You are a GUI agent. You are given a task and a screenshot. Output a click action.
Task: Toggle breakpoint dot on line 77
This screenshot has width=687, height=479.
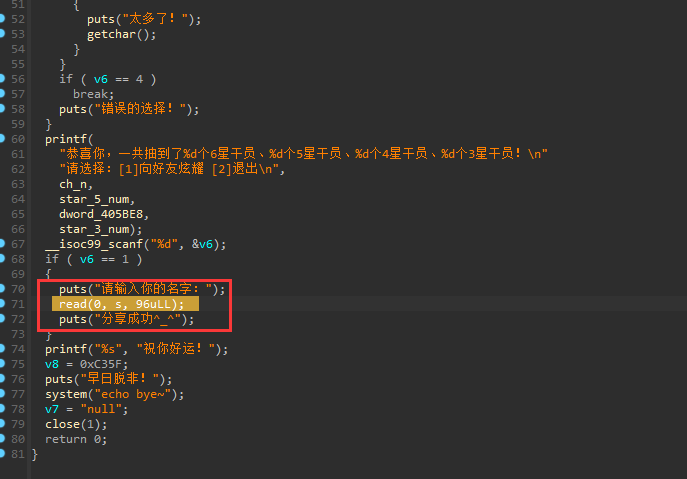(x=2, y=394)
